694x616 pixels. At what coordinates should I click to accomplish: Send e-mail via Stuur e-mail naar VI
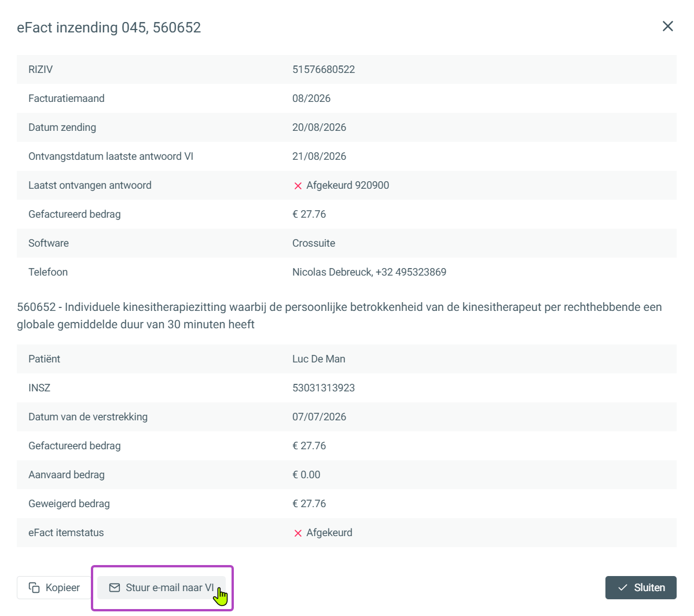[x=161, y=588]
